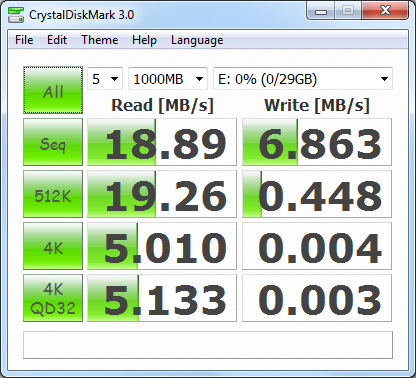Viewport: 416px width, 378px height.
Task: Run all benchmarks with All button
Action: point(53,90)
